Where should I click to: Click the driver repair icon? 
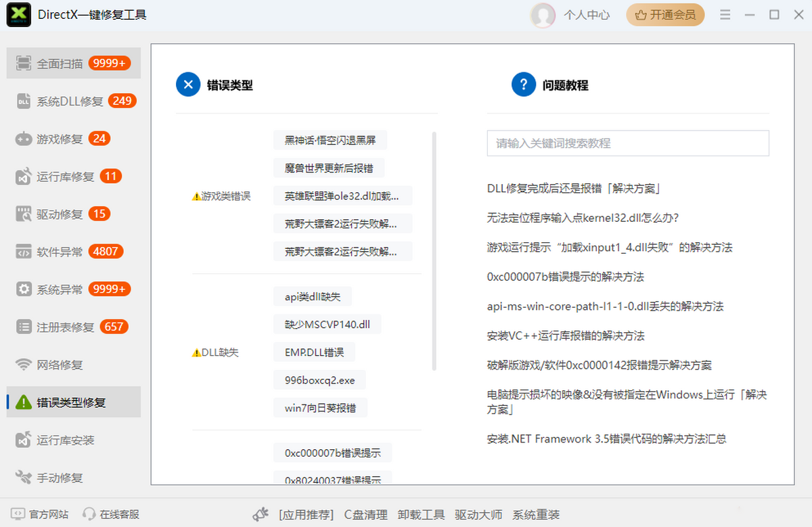pyautogui.click(x=24, y=214)
